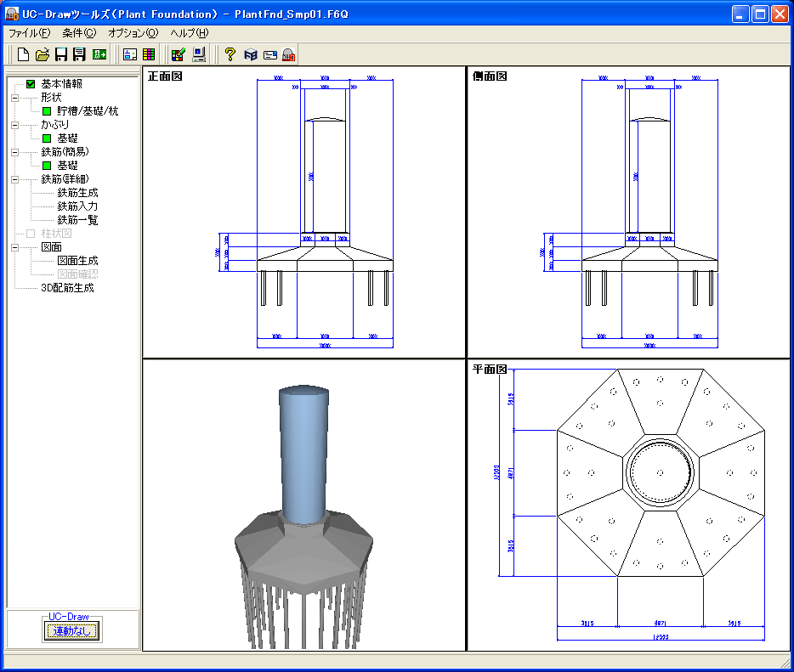
Task: Select the 形状 tree label
Action: pyautogui.click(x=51, y=97)
